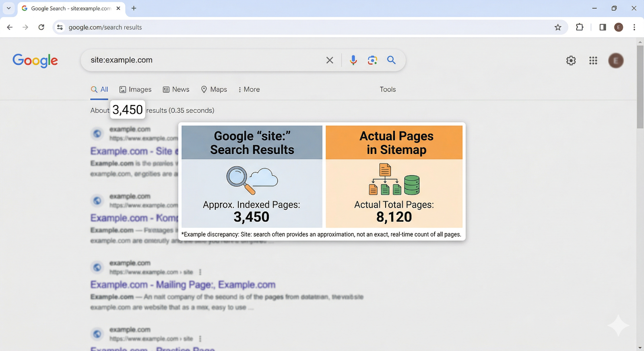The height and width of the screenshot is (351, 644).
Task: Open the Mailing Page search result link
Action: (x=183, y=285)
